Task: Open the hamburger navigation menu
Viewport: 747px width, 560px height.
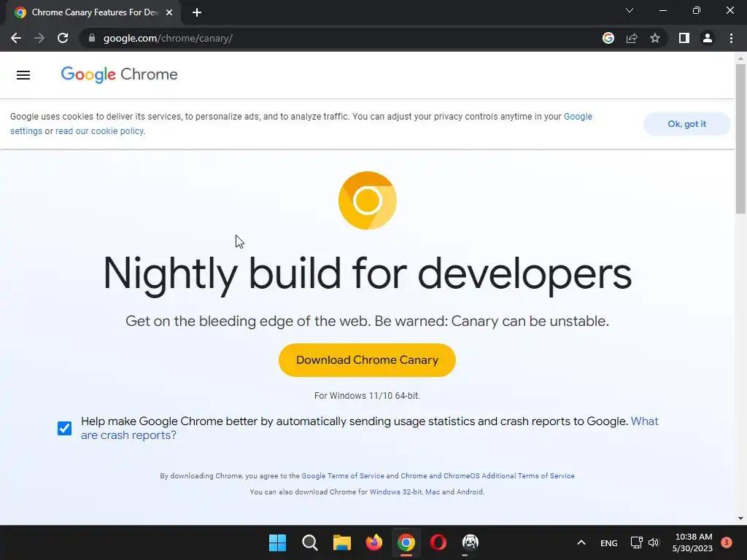Action: click(x=23, y=75)
